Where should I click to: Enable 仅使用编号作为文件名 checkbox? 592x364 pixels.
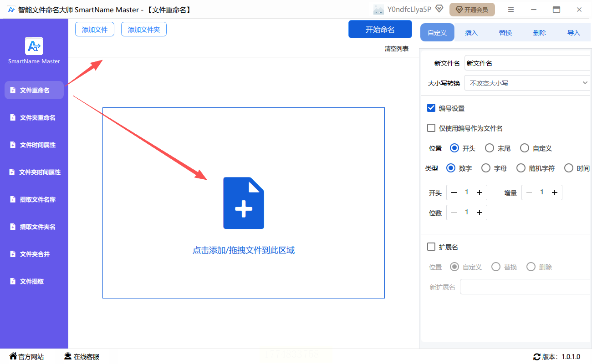pos(431,128)
